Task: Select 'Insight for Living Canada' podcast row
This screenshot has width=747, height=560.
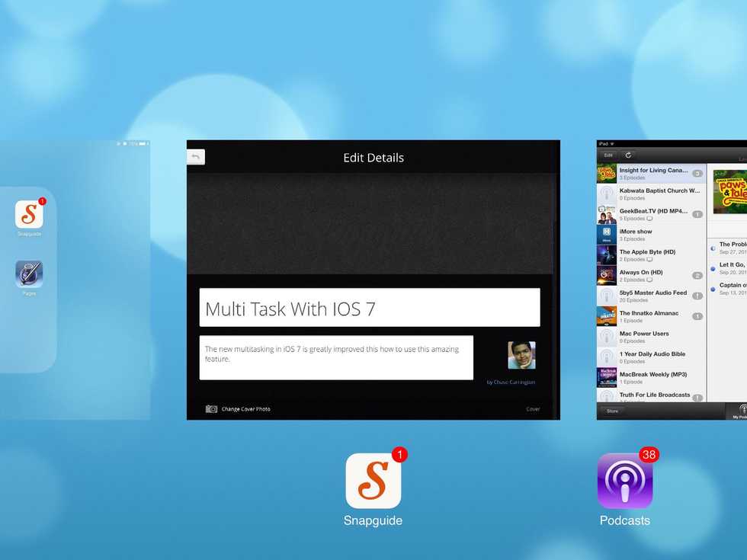Action: [x=651, y=174]
